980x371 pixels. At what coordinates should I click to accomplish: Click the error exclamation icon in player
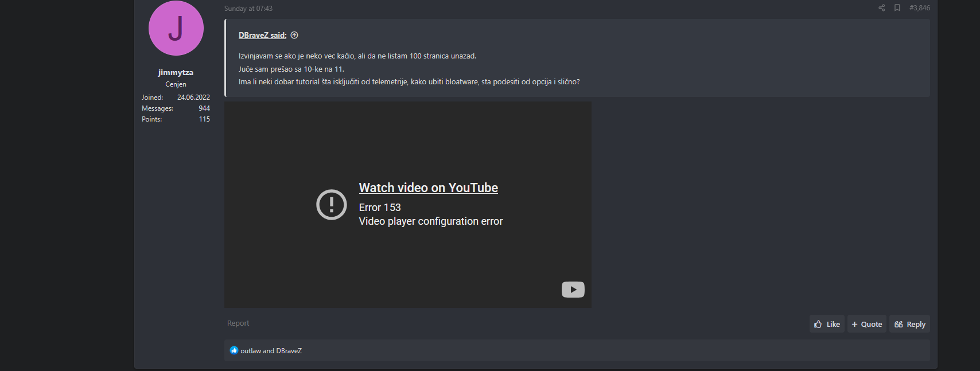point(332,205)
